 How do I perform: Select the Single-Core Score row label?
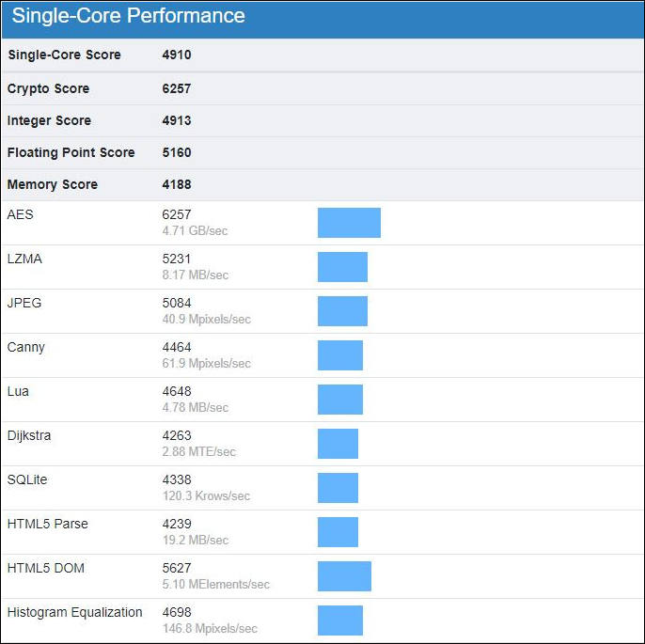click(x=64, y=55)
